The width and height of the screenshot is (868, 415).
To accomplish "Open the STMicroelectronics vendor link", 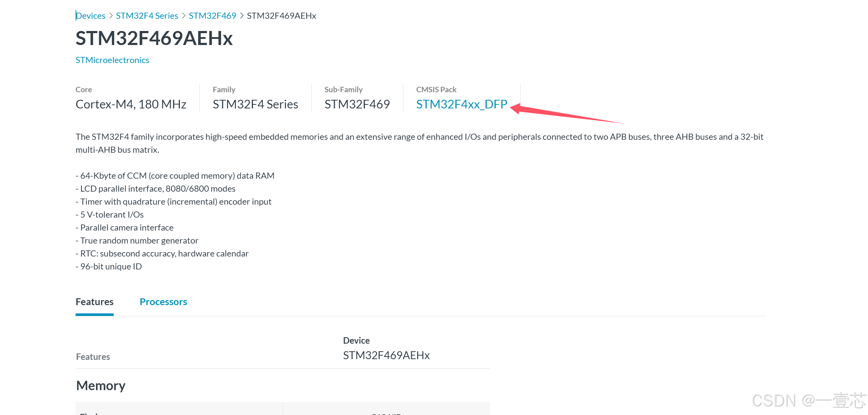I will tap(112, 60).
